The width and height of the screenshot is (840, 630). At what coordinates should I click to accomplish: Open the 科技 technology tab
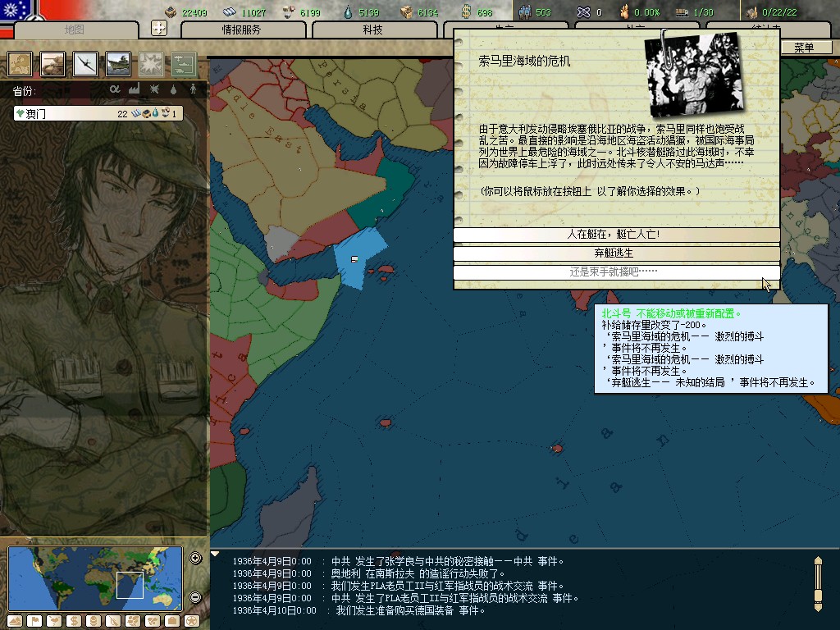(374, 30)
